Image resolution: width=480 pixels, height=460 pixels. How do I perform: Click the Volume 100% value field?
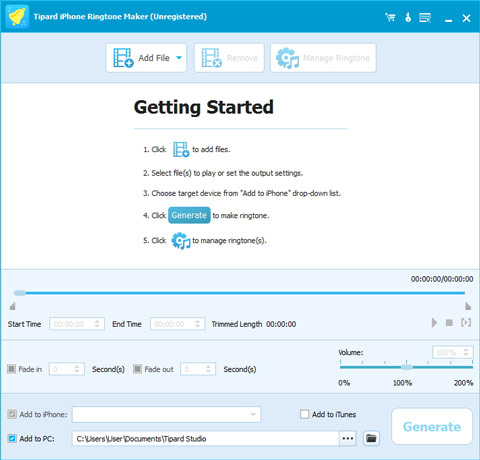(x=453, y=352)
